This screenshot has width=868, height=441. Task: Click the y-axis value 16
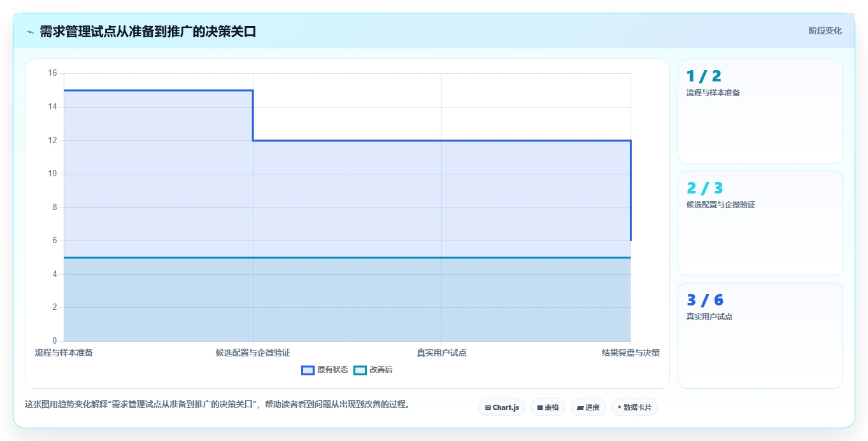(x=52, y=73)
